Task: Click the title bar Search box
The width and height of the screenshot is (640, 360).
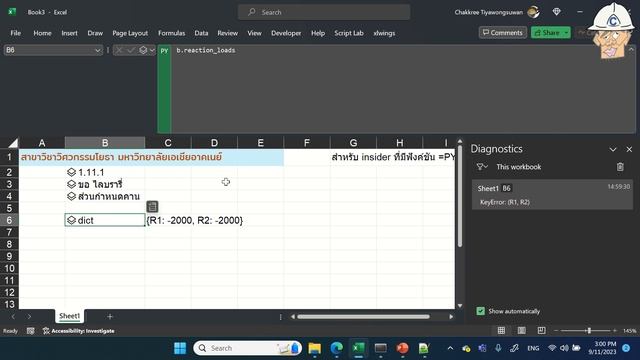Action: pyautogui.click(x=324, y=12)
